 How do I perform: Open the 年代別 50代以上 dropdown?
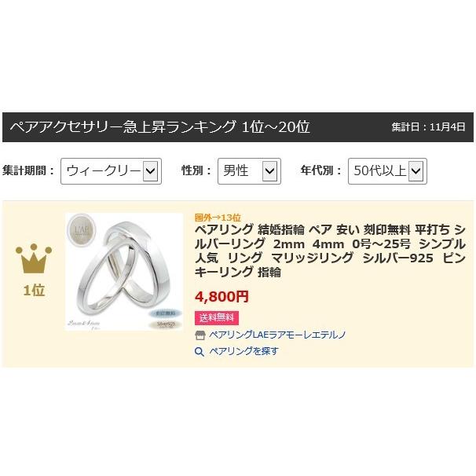point(387,171)
